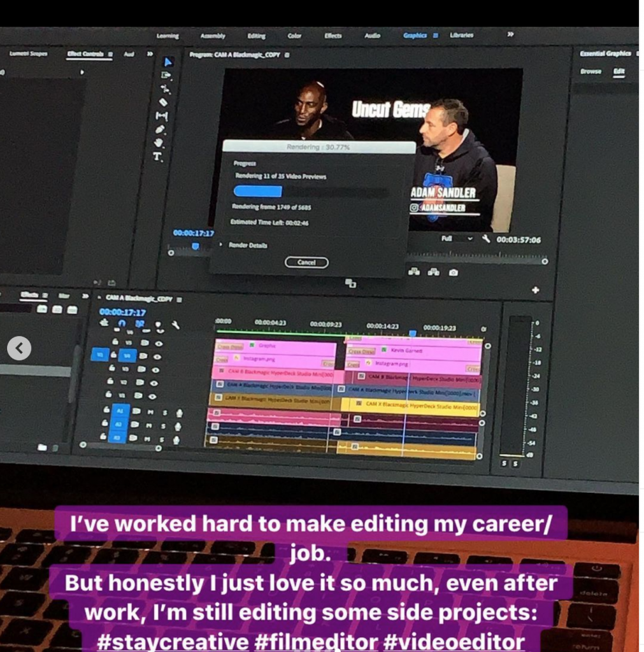Open the timeline sequence panel menu
The image size is (644, 652).
179,300
